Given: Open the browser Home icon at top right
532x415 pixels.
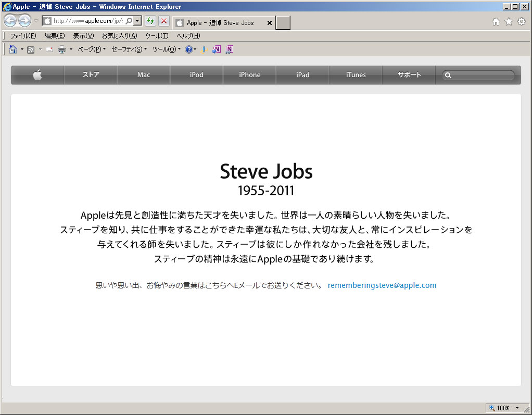Looking at the screenshot, I should pos(496,22).
